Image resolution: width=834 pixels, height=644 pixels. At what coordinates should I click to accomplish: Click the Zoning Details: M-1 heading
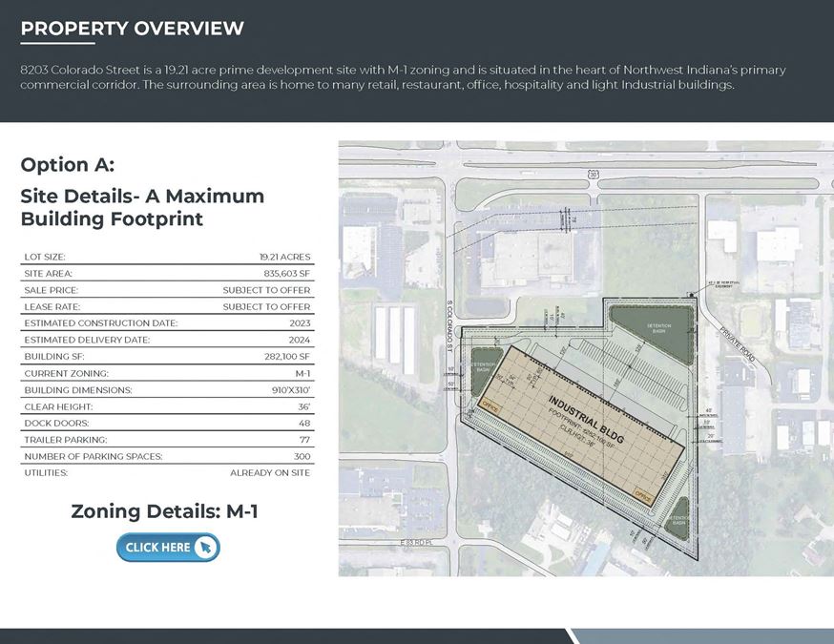pos(164,511)
